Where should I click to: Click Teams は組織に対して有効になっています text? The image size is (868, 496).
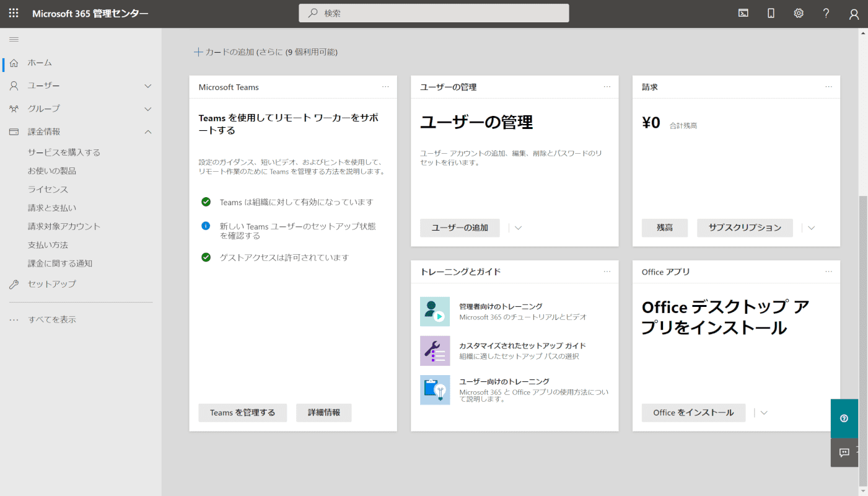tap(297, 202)
